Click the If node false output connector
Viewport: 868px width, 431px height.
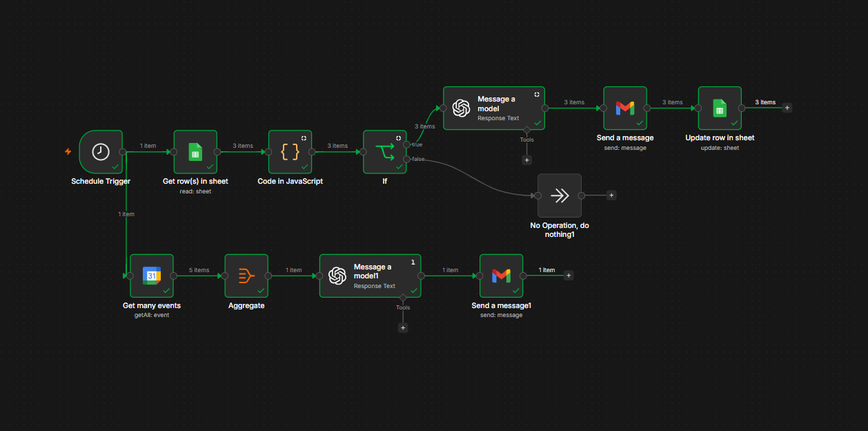tap(407, 160)
